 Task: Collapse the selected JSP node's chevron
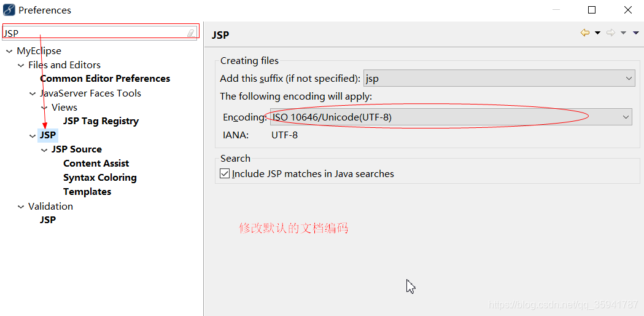coord(33,136)
